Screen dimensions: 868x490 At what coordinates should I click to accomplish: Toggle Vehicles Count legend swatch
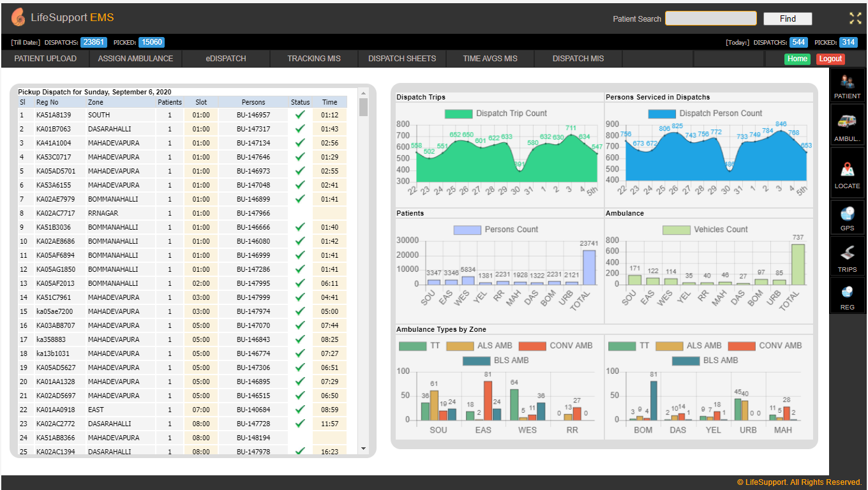click(x=677, y=230)
